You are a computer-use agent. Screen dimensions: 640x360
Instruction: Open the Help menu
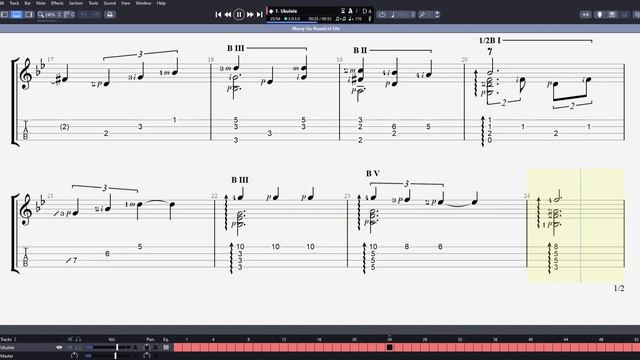click(x=161, y=3)
